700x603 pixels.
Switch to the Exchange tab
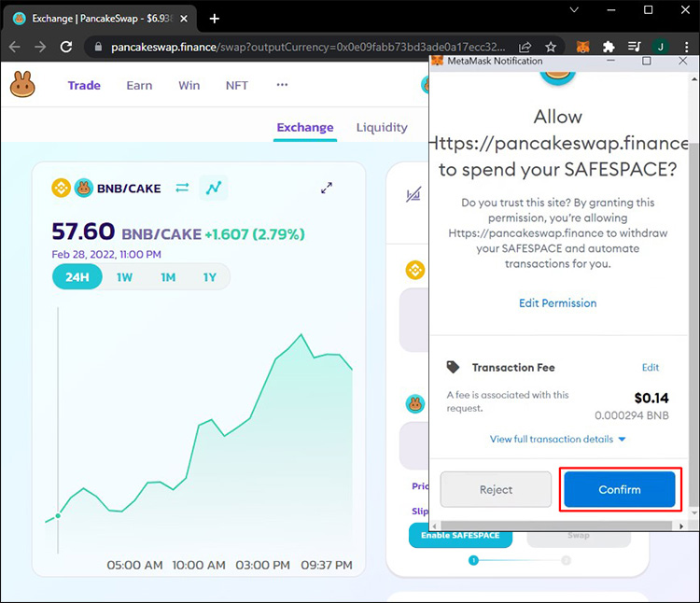[305, 128]
